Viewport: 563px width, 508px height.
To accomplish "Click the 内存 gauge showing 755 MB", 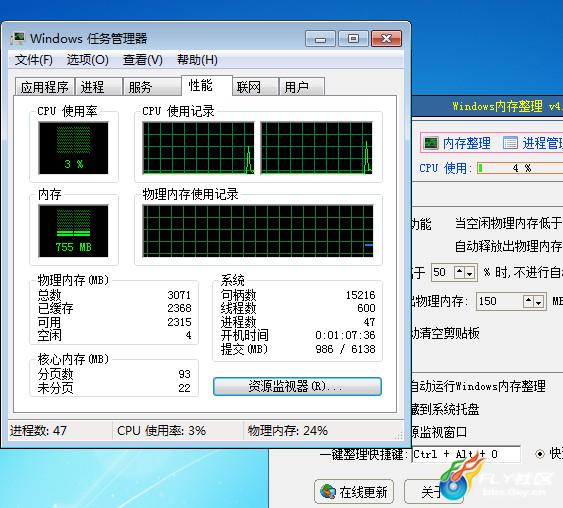I will 73,231.
